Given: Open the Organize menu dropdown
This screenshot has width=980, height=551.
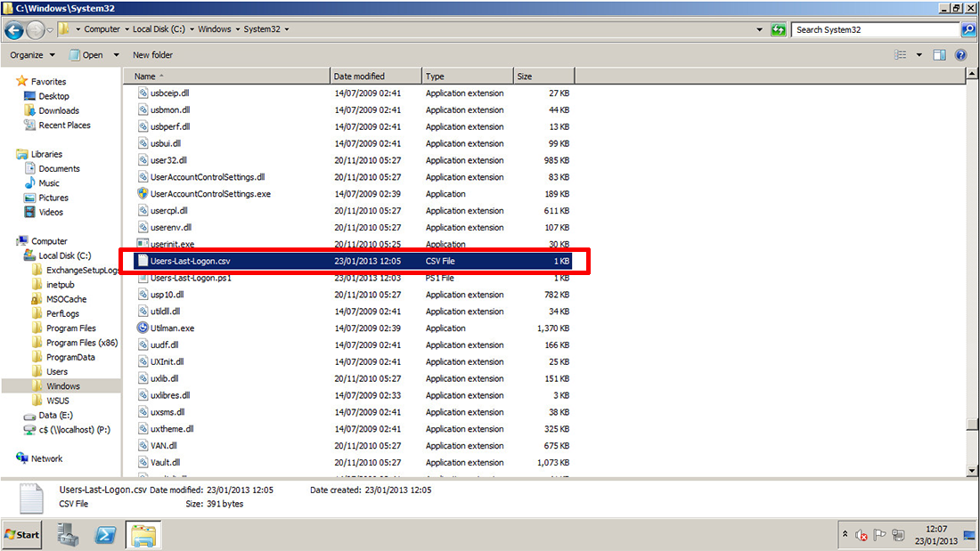Looking at the screenshot, I should tap(33, 54).
